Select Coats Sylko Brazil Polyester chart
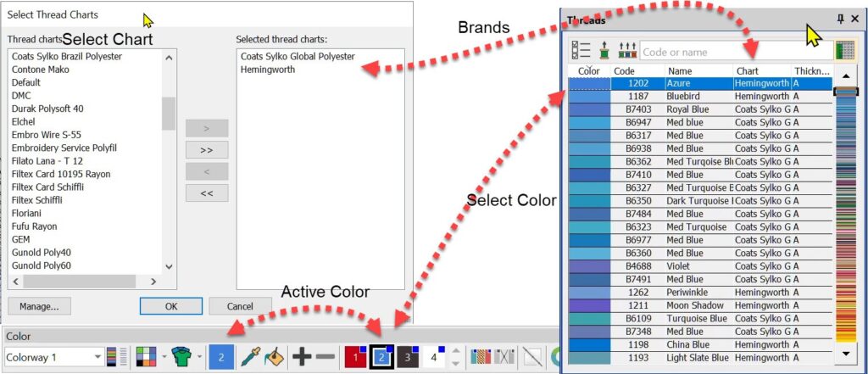This screenshot has height=374, width=868. (67, 57)
